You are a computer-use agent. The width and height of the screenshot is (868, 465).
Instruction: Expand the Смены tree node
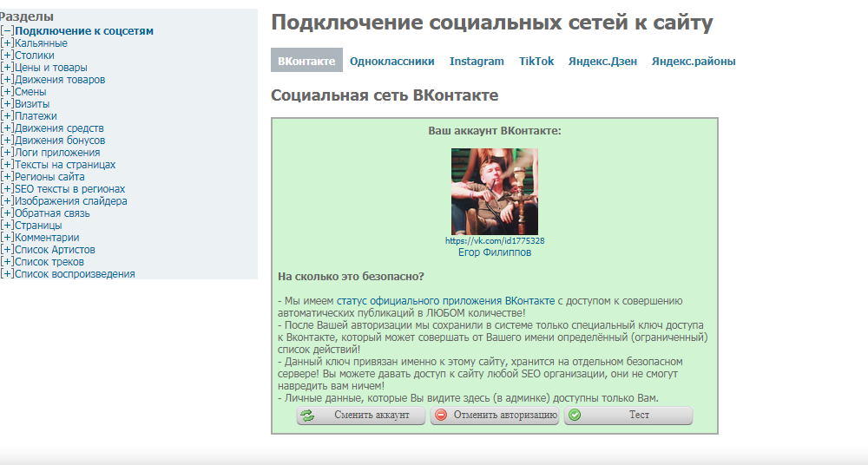pyautogui.click(x=7, y=92)
